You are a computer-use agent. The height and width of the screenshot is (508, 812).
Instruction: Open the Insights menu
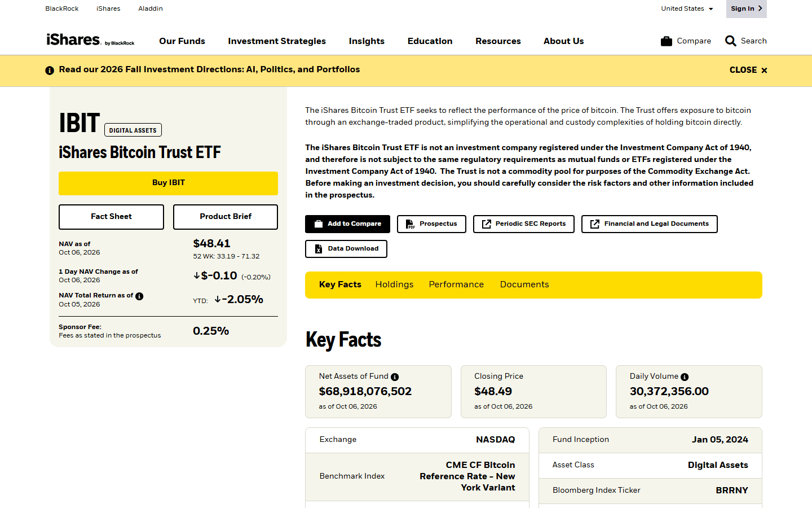367,41
